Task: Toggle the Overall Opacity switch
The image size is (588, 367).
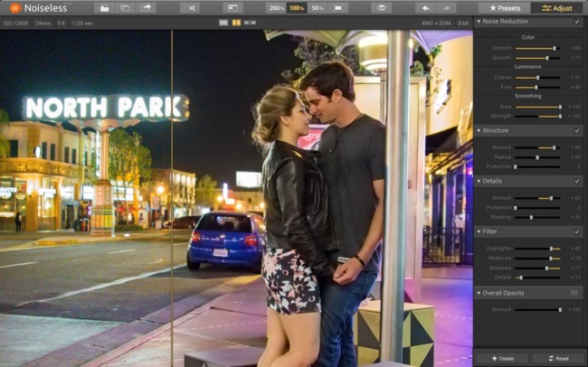Action: 574,293
